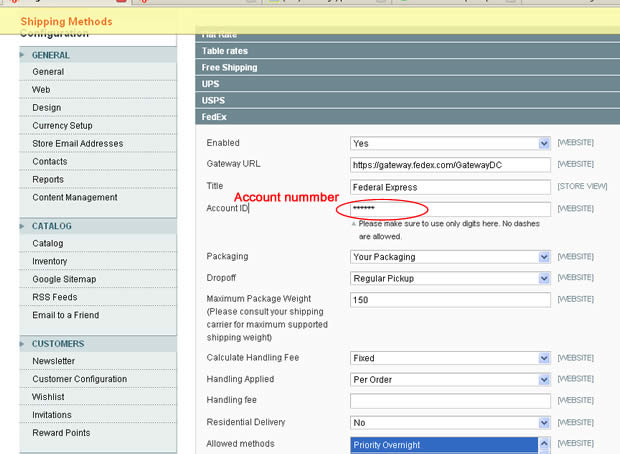Click the digits-only hint under Account ID

pos(449,230)
